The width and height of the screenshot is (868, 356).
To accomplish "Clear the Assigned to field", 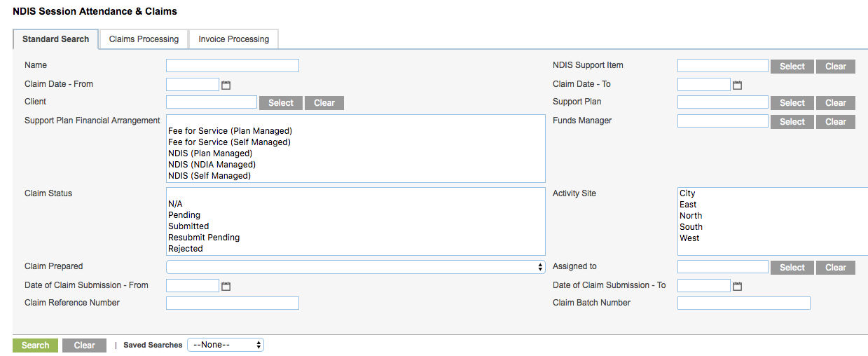I will tap(836, 268).
